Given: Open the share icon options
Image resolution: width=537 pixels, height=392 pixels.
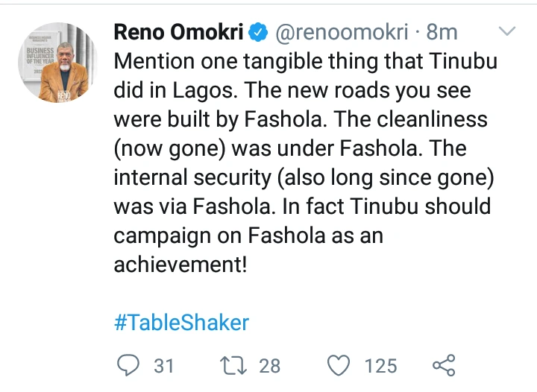Looking at the screenshot, I should pyautogui.click(x=444, y=366).
